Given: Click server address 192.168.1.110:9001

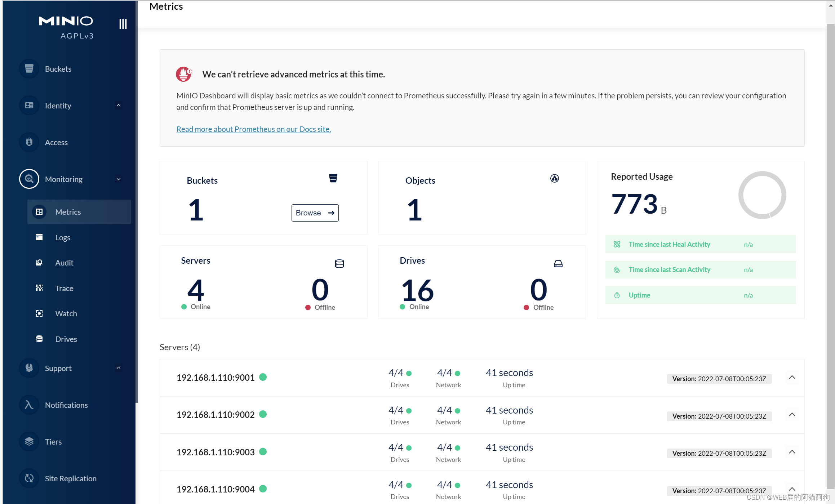Looking at the screenshot, I should tap(216, 377).
